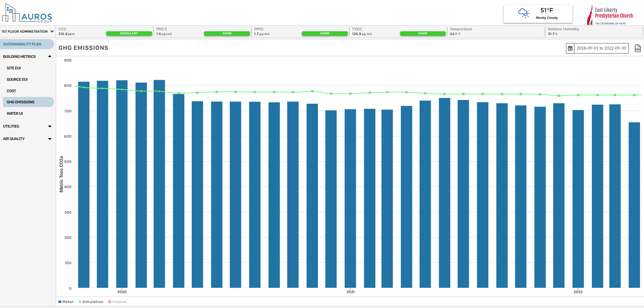Open the Cost metrics page
The width and height of the screenshot is (644, 308).
(11, 91)
